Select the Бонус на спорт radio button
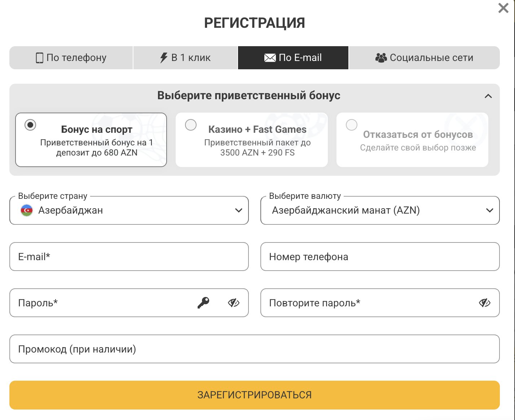 [30, 125]
